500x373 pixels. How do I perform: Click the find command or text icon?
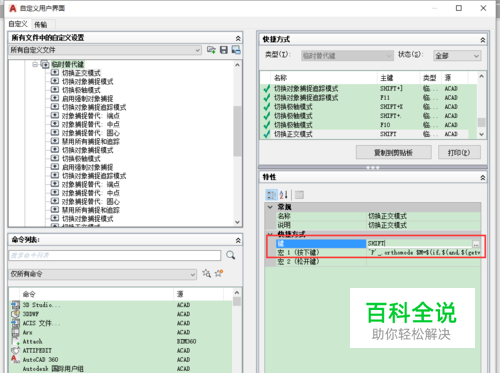207,274
